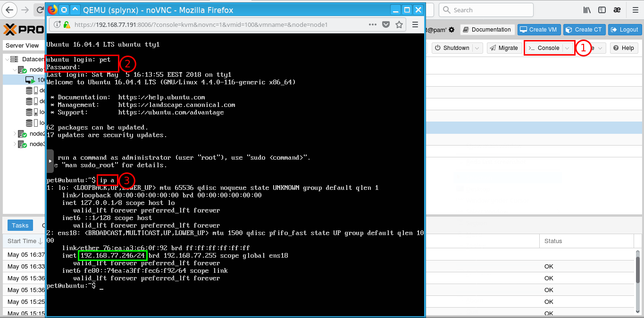Viewport: 644px width, 318px height.
Task: Select node1 in the server tree
Action: click(37, 70)
